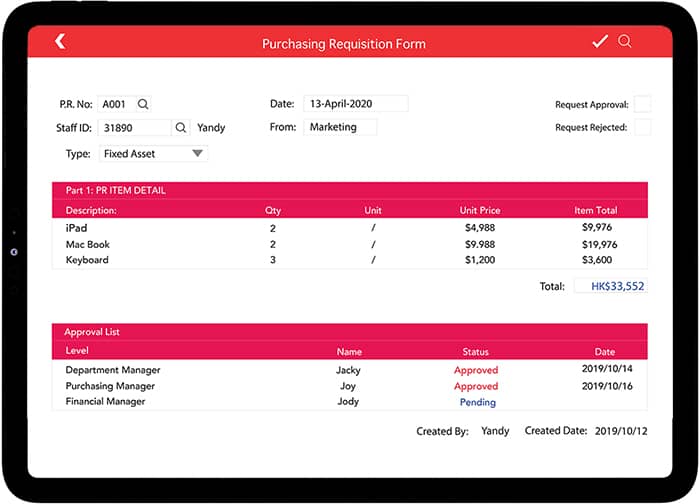700x504 pixels.
Task: Click the Unit Price column header
Action: tap(480, 210)
